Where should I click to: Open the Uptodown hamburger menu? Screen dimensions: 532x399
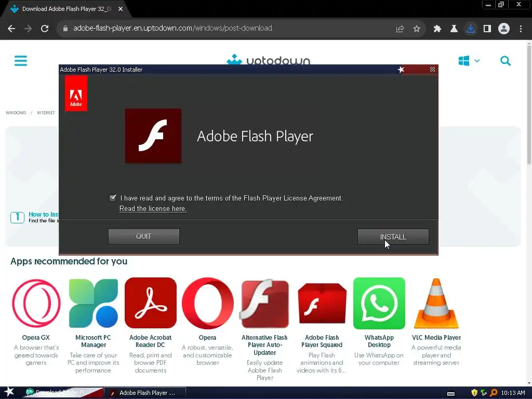point(21,61)
